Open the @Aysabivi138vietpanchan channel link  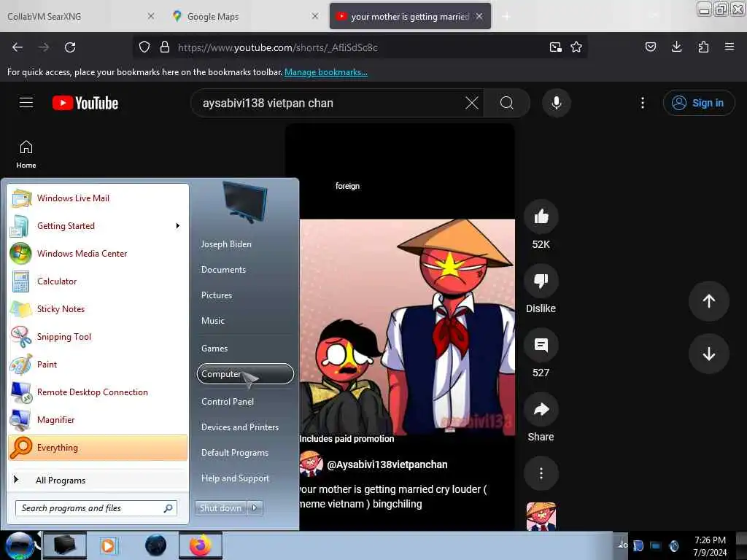click(387, 464)
